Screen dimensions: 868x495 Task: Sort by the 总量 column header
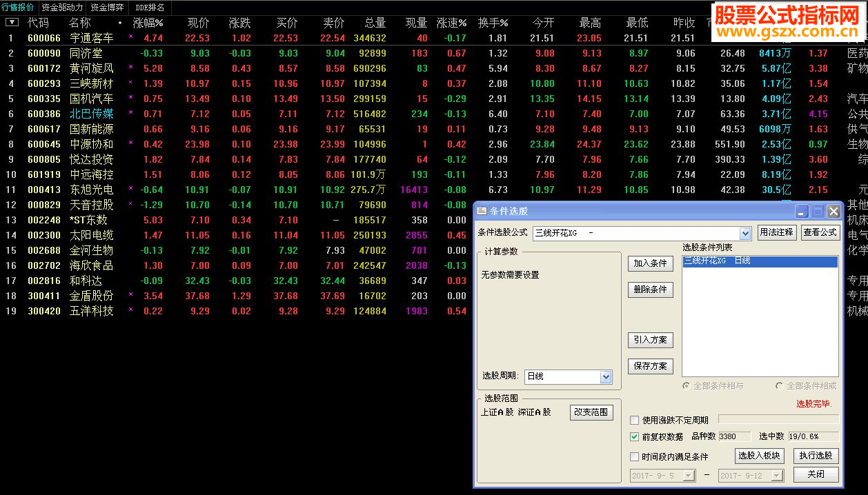pyautogui.click(x=375, y=23)
